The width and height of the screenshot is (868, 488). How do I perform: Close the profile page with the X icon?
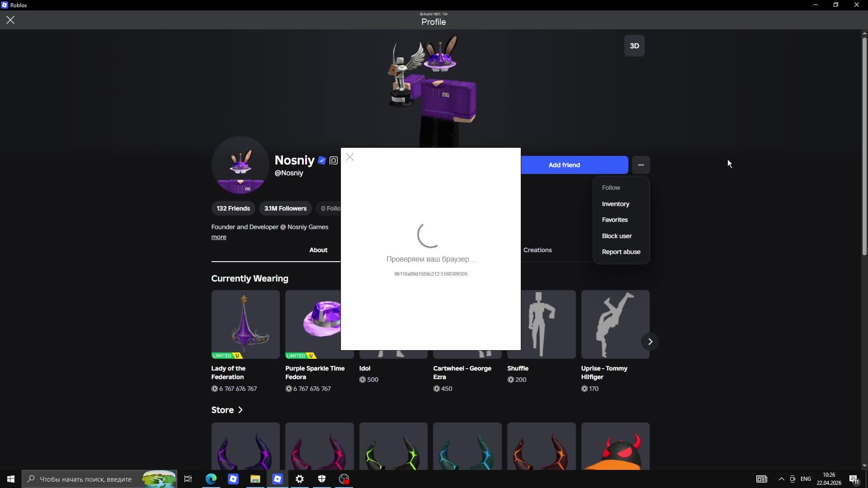pos(10,20)
